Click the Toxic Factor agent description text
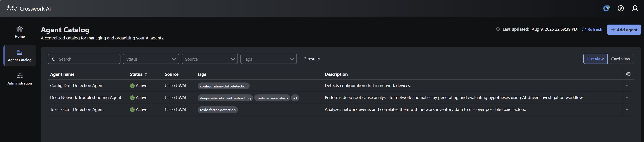 (425, 110)
